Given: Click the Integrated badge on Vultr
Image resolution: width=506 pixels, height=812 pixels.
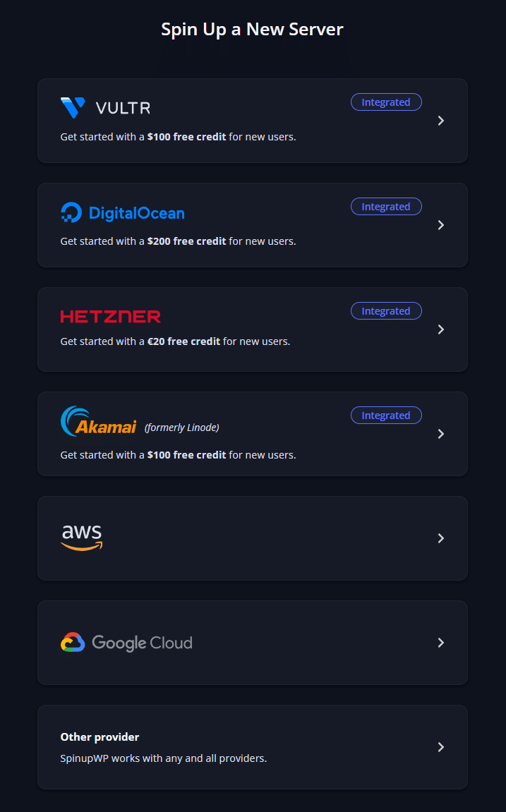Looking at the screenshot, I should 386,102.
